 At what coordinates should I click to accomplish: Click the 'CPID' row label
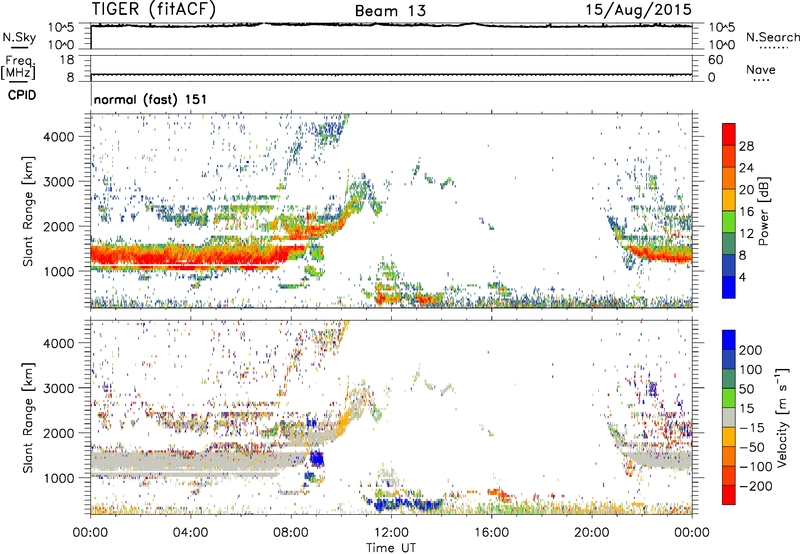point(22,95)
